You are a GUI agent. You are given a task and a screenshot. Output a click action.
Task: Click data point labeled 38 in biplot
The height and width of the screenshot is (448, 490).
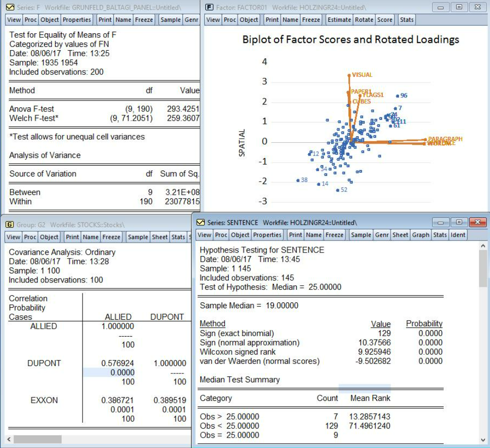point(298,180)
